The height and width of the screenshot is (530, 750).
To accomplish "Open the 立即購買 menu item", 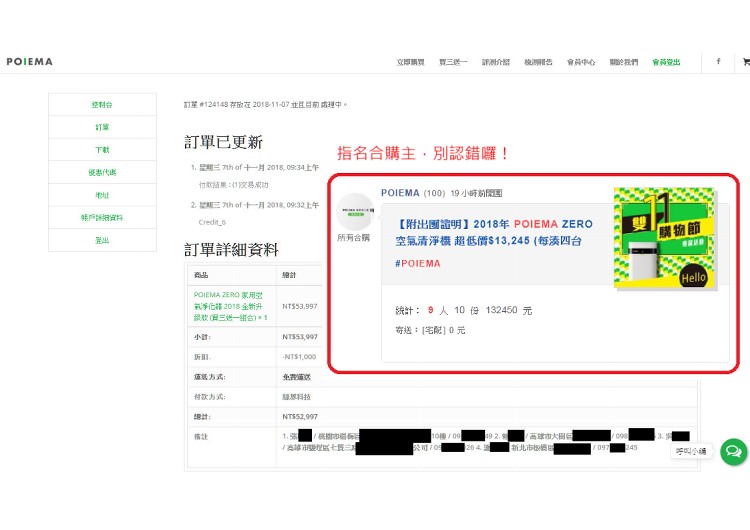I will (410, 62).
